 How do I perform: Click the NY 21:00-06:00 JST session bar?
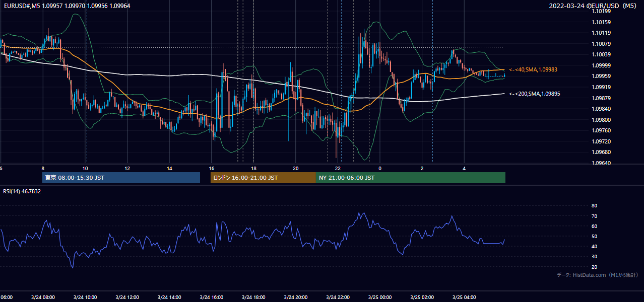coord(411,178)
